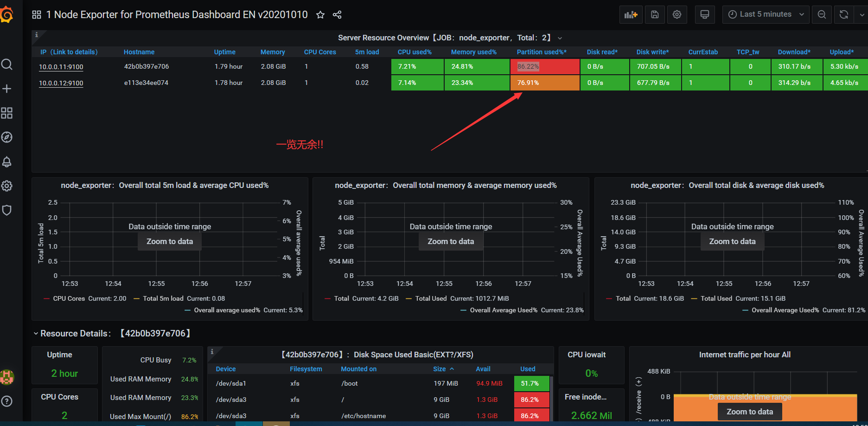Open the dashboard grid icon beside title
This screenshot has height=426, width=868.
[x=37, y=15]
